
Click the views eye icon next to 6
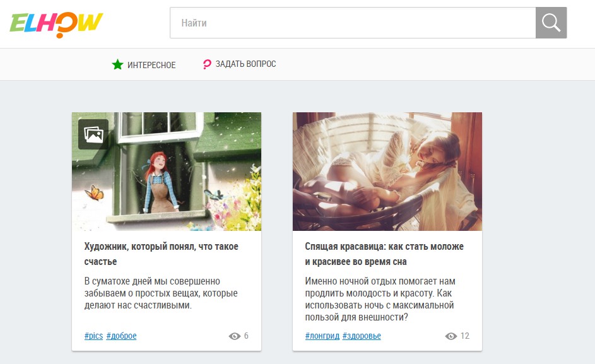(x=235, y=336)
